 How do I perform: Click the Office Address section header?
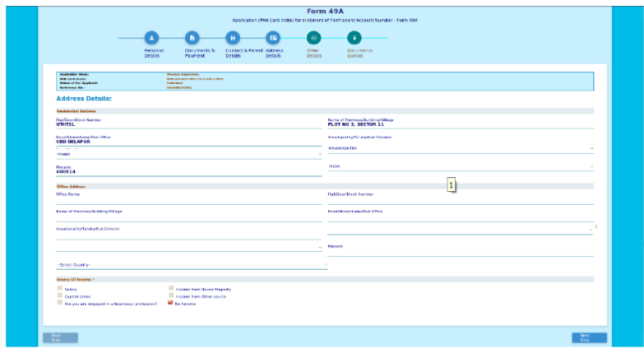325,186
